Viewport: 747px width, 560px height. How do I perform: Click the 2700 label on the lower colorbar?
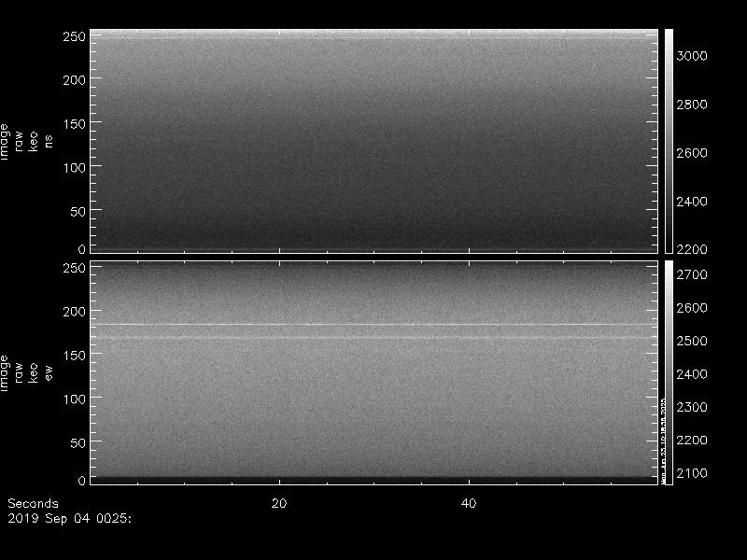click(692, 274)
